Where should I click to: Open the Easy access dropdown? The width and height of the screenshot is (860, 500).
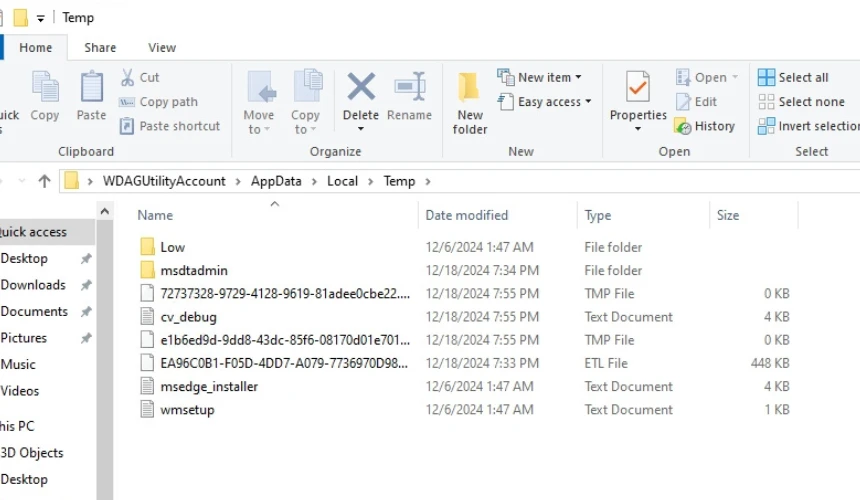(x=545, y=102)
